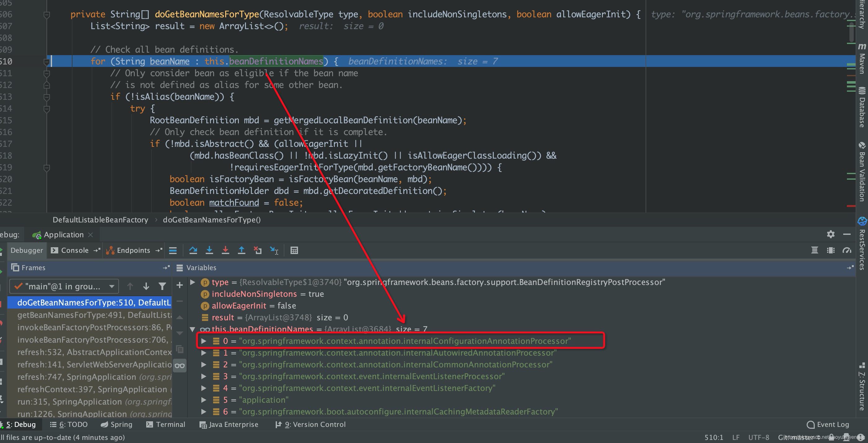Open the Terminal tool window
The image size is (868, 443).
coord(166,424)
